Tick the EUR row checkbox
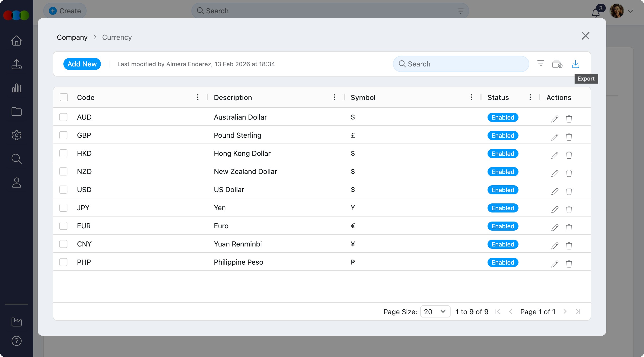 click(x=63, y=226)
